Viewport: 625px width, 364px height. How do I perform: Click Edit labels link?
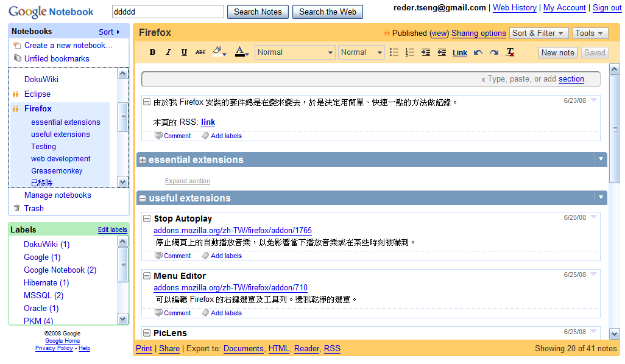tap(113, 230)
